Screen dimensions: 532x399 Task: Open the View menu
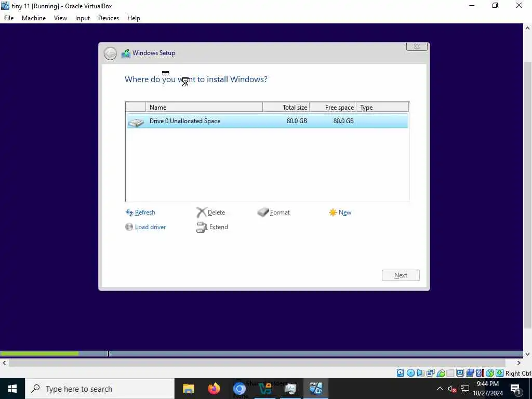(x=60, y=18)
